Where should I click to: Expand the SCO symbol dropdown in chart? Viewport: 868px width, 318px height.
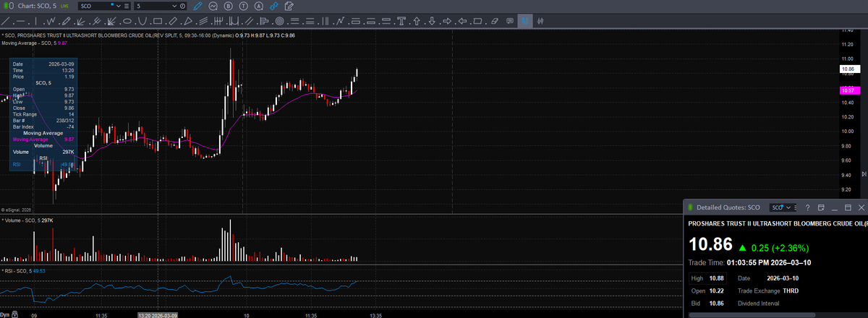(118, 6)
